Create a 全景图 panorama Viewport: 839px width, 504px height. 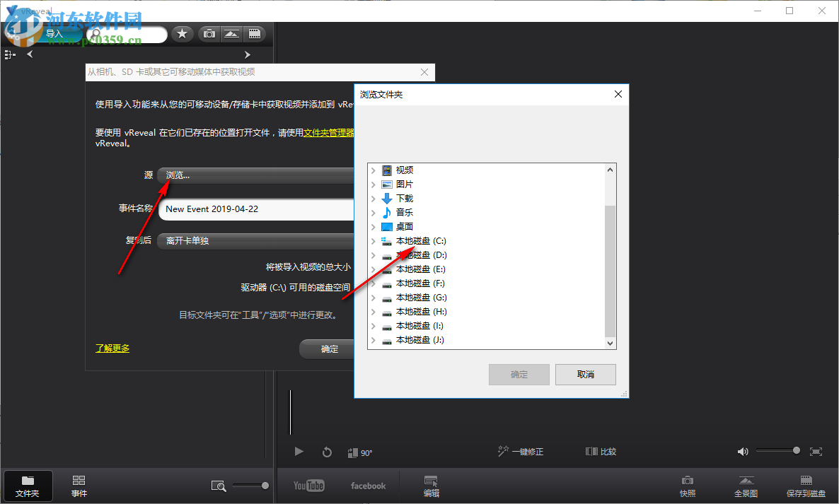(x=746, y=486)
